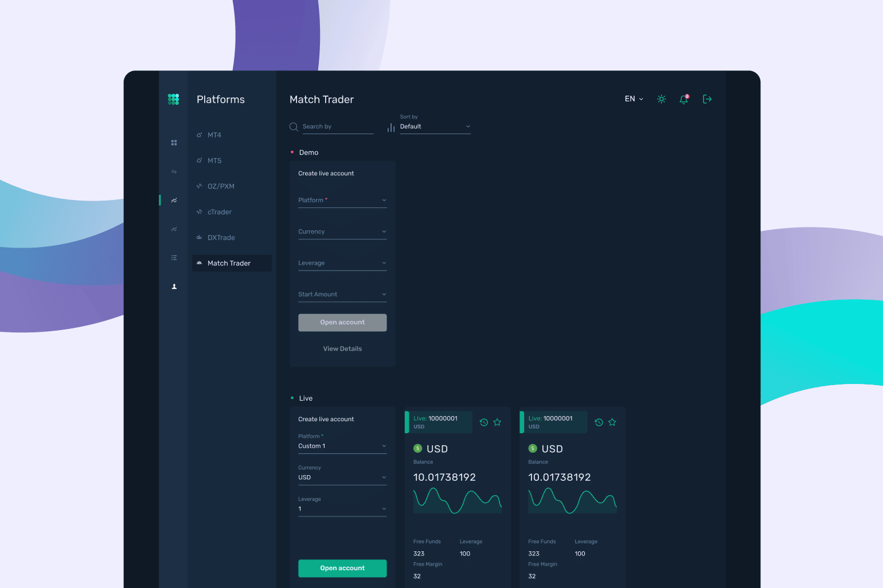Screen dimensions: 883x588
Task: Open Live Leverage 1 dropdown
Action: point(342,506)
